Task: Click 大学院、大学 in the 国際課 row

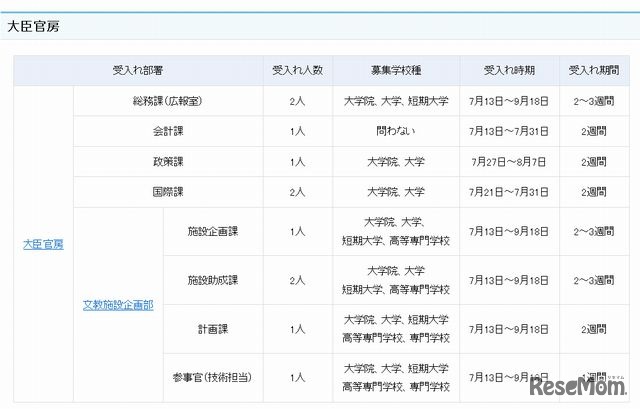Action: (x=396, y=192)
